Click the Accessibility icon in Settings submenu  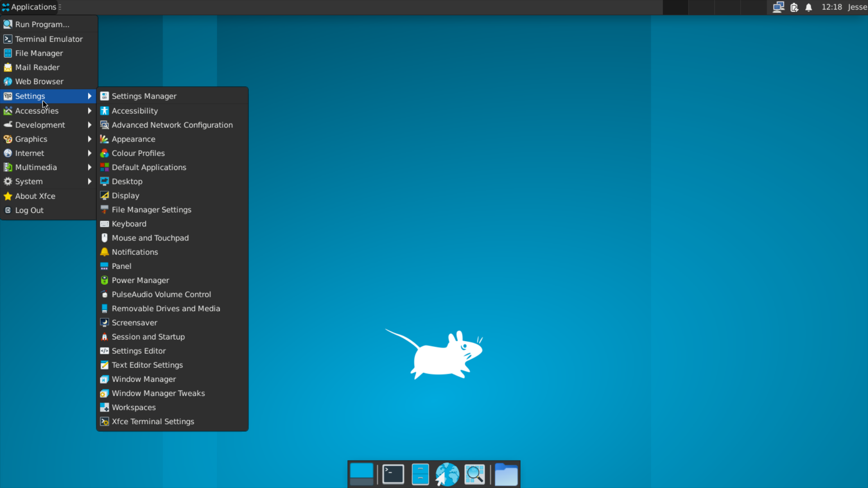[104, 111]
